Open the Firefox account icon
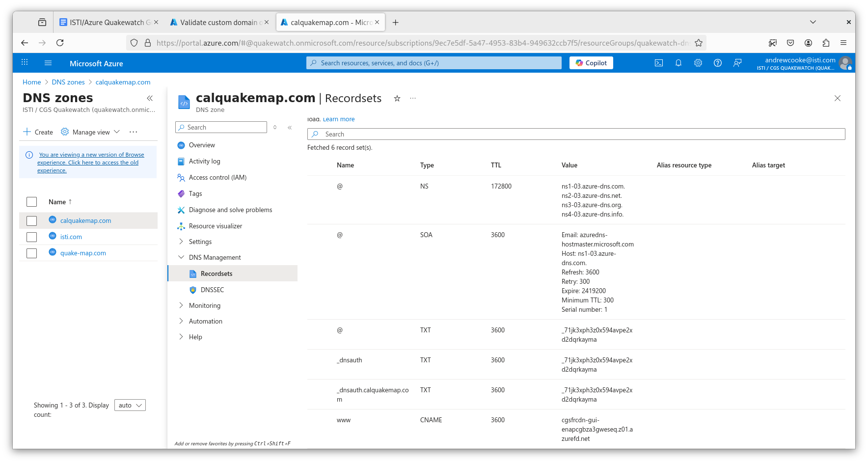This screenshot has height=463, width=868. (808, 43)
